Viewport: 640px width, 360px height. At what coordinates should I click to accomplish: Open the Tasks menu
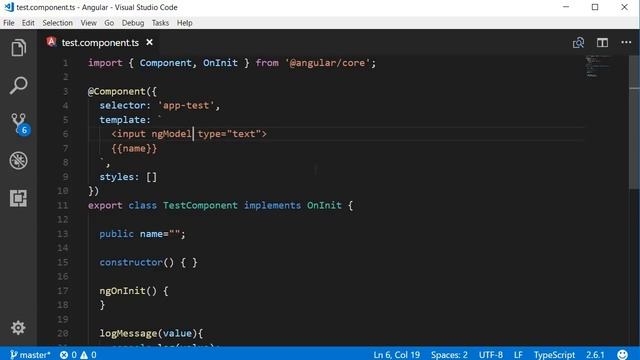(x=160, y=23)
